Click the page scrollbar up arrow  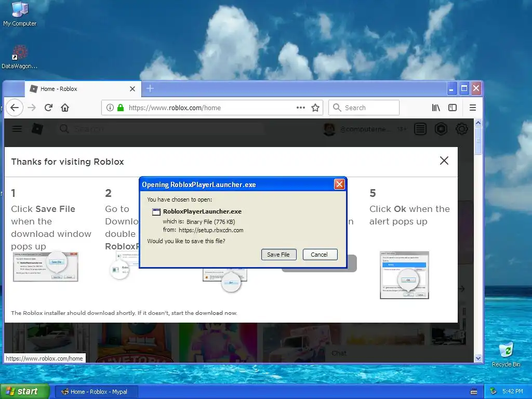point(478,123)
